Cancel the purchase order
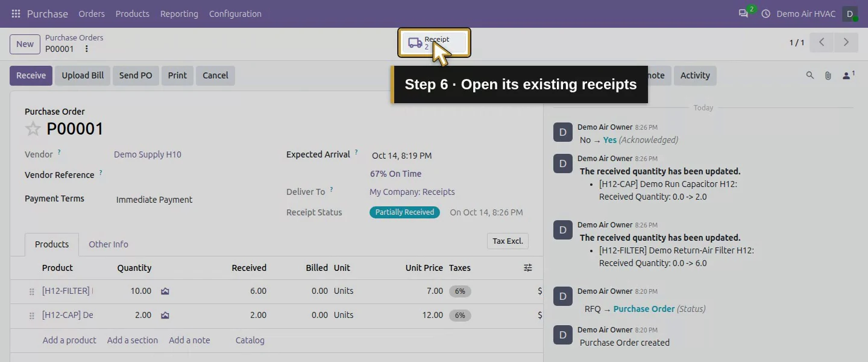The height and width of the screenshot is (362, 868). pyautogui.click(x=215, y=75)
